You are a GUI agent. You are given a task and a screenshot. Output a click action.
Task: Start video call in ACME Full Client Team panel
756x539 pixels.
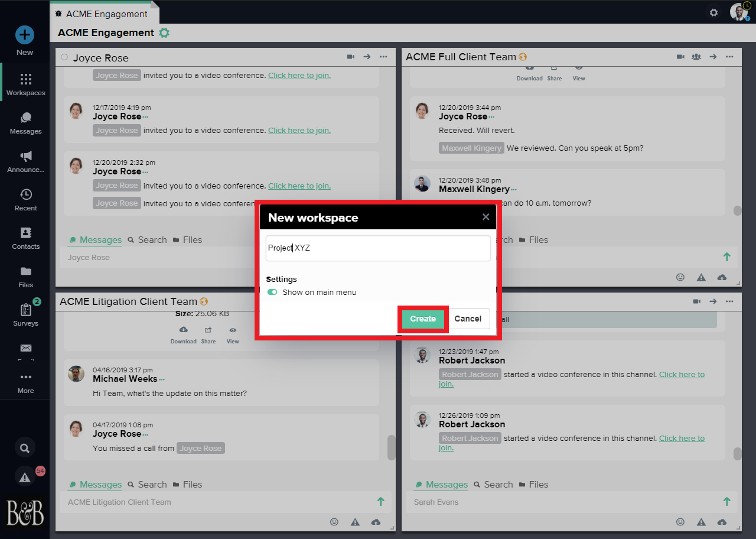click(680, 57)
